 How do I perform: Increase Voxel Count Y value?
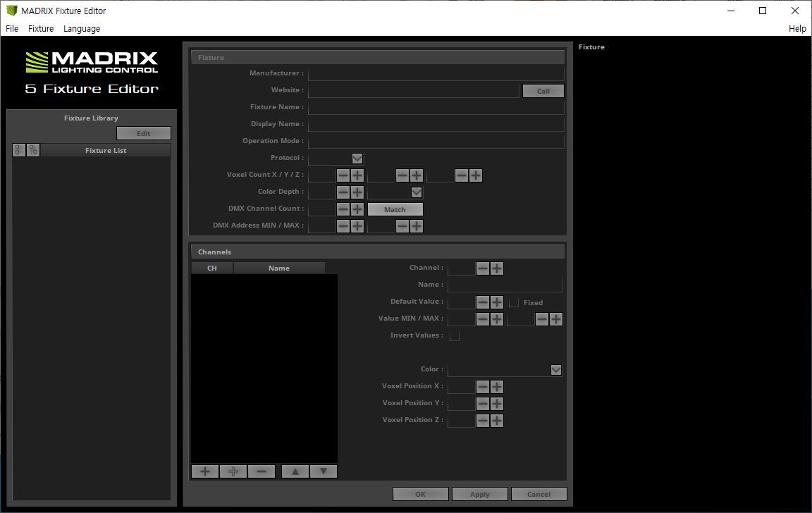417,175
